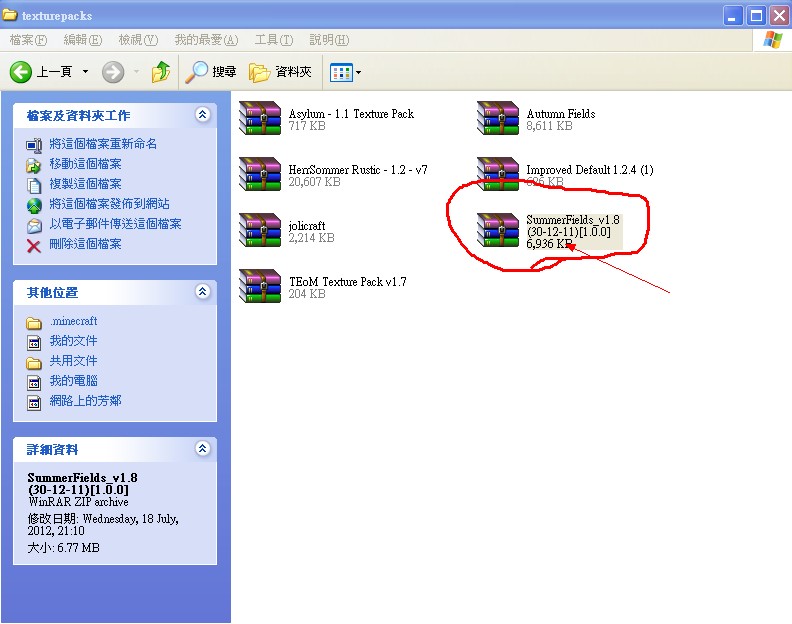792x624 pixels.
Task: Click the move file icon
Action: point(34,165)
